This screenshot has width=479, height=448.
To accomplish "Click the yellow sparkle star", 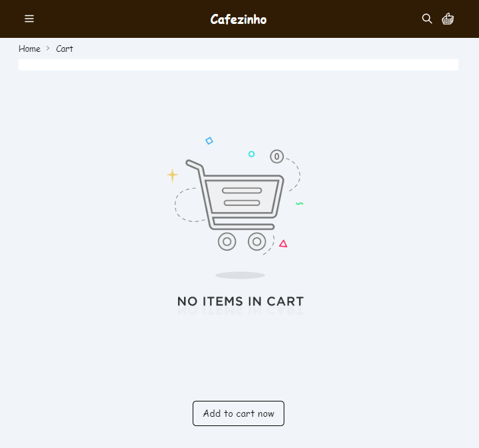I will [172, 175].
